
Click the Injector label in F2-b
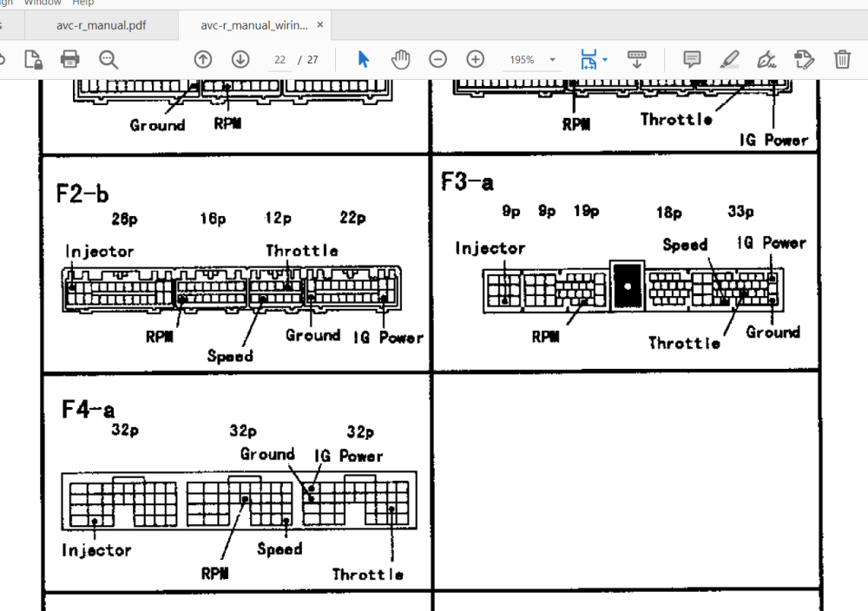coord(100,252)
